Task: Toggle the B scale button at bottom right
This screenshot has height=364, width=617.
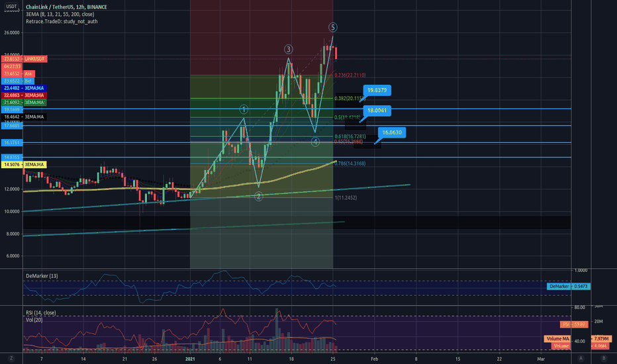Action: click(x=604, y=358)
